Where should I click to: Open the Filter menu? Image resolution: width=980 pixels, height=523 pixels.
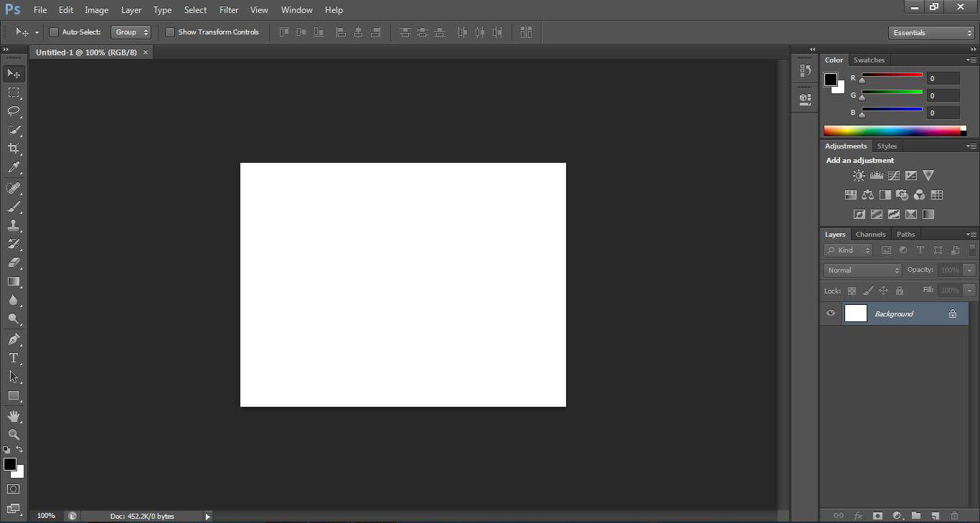[228, 9]
